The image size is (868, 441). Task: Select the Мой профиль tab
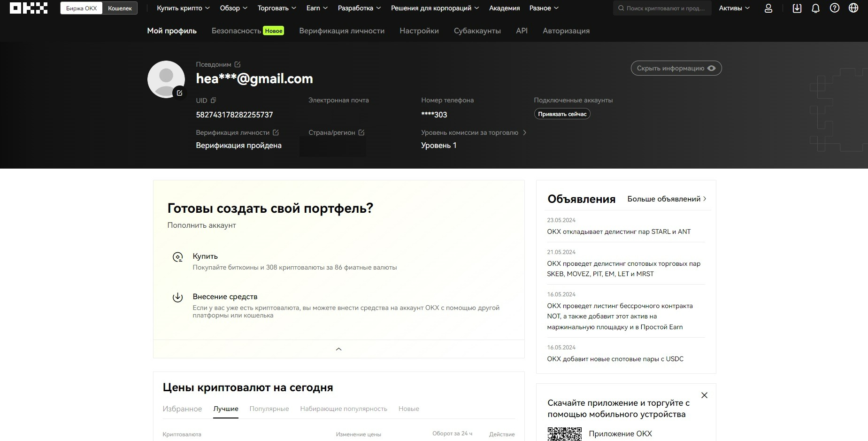[x=172, y=31]
